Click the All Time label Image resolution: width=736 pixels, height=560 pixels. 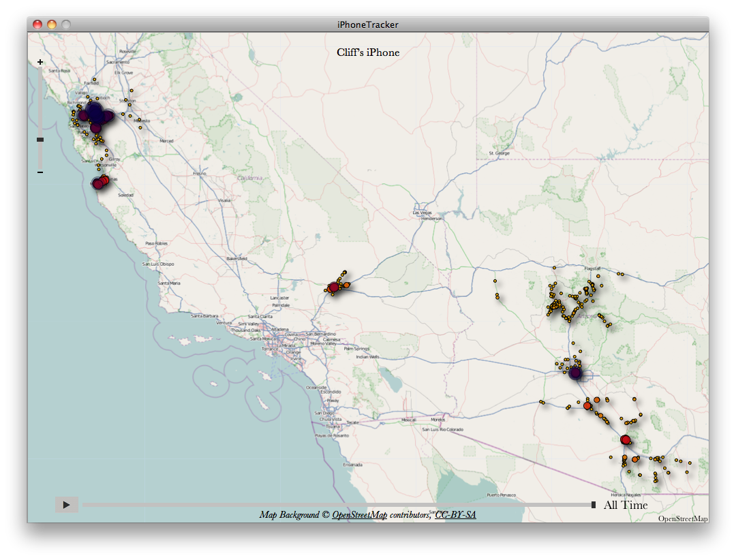click(626, 505)
